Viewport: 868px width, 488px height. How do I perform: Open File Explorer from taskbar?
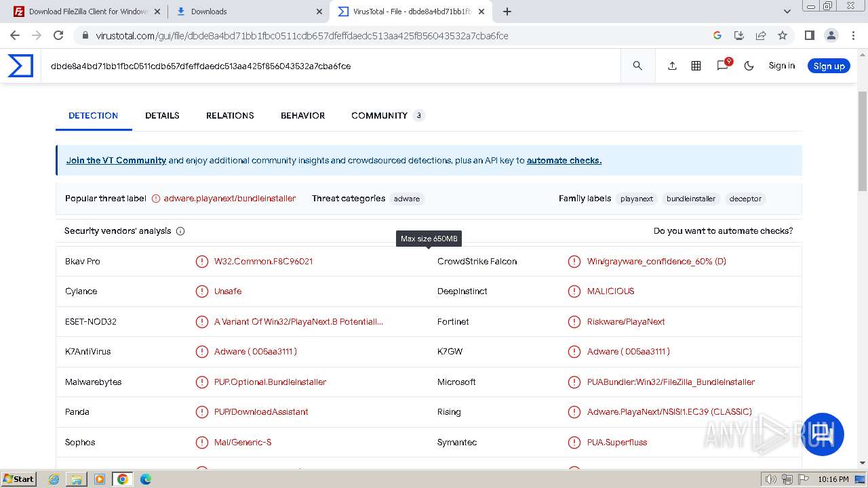77,479
